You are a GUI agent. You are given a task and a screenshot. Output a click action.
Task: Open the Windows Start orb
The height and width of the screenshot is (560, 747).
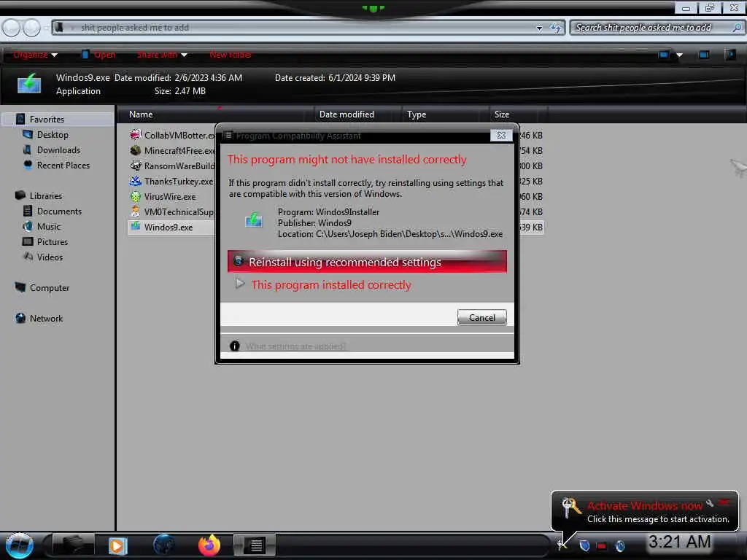pyautogui.click(x=20, y=545)
